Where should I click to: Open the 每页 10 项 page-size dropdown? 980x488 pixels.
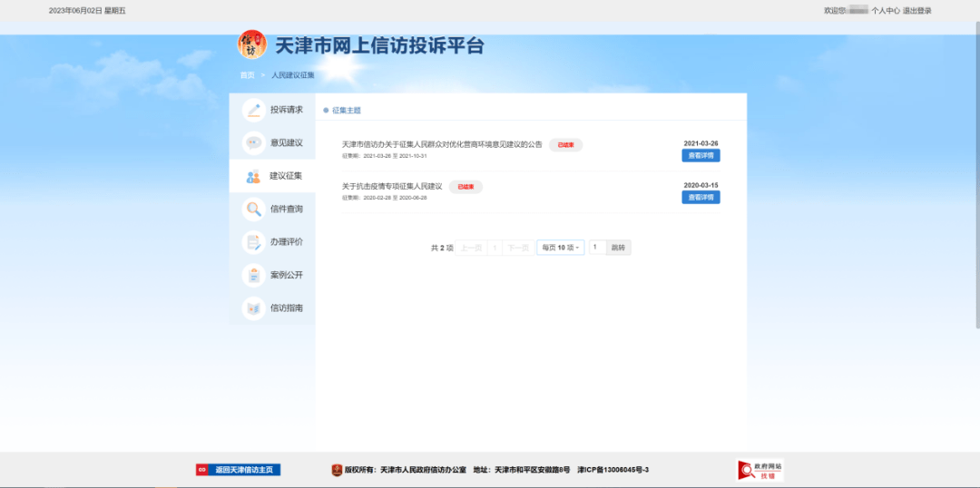[x=560, y=248]
